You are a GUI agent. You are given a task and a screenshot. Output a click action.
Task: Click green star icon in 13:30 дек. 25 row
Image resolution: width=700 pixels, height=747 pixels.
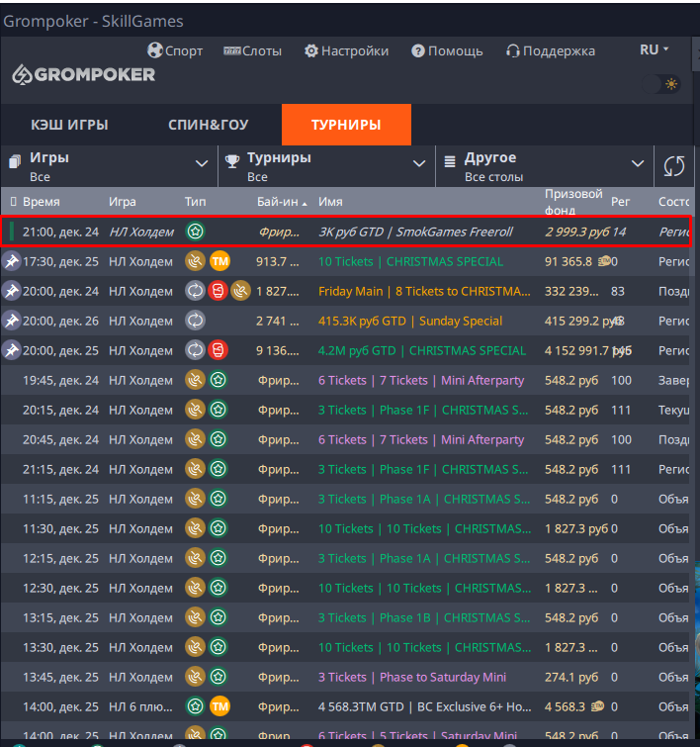click(219, 647)
